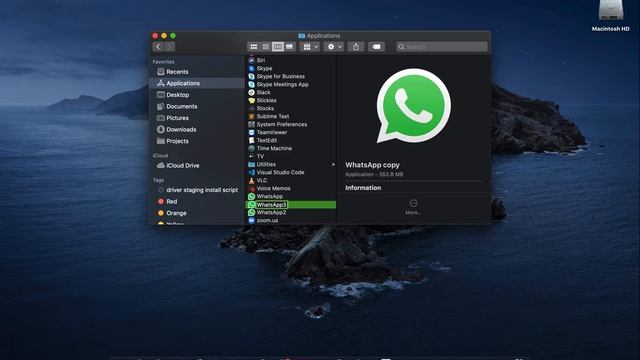Select the TextEdit app icon
This screenshot has height=360, width=640.
click(251, 140)
